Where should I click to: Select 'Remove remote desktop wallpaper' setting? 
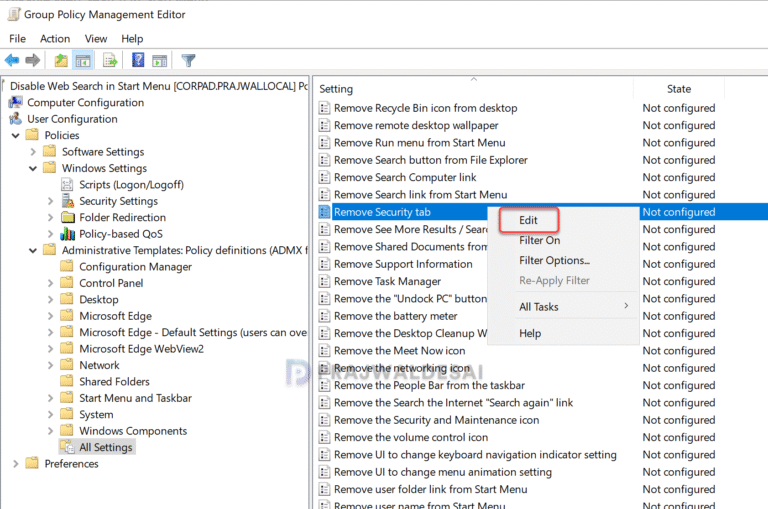416,125
